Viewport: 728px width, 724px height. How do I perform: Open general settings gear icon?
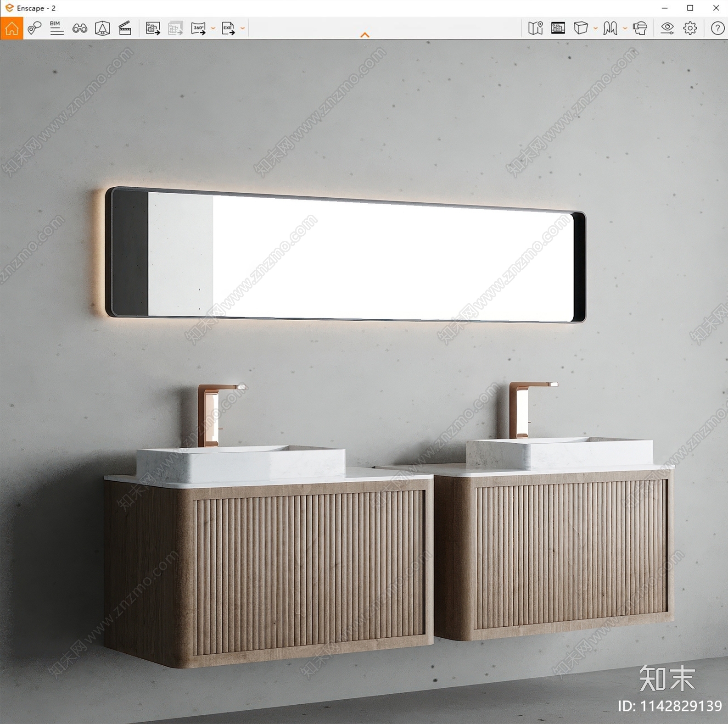pyautogui.click(x=690, y=28)
